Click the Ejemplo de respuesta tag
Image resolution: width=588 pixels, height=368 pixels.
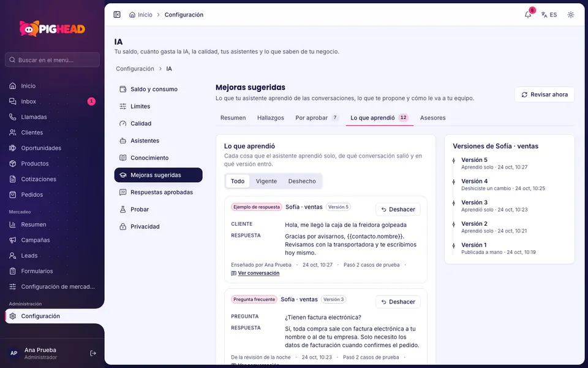[x=257, y=207]
